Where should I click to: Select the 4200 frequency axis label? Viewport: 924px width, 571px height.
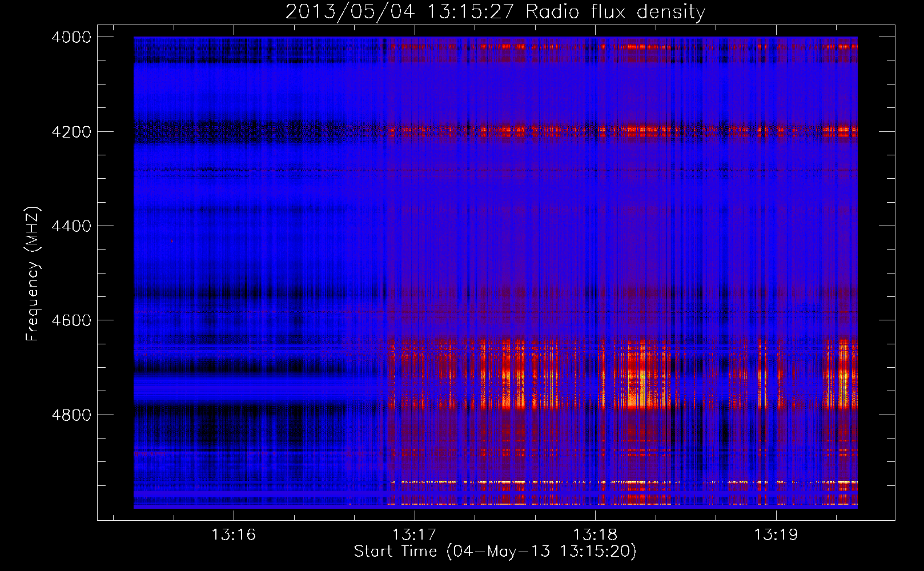point(71,132)
